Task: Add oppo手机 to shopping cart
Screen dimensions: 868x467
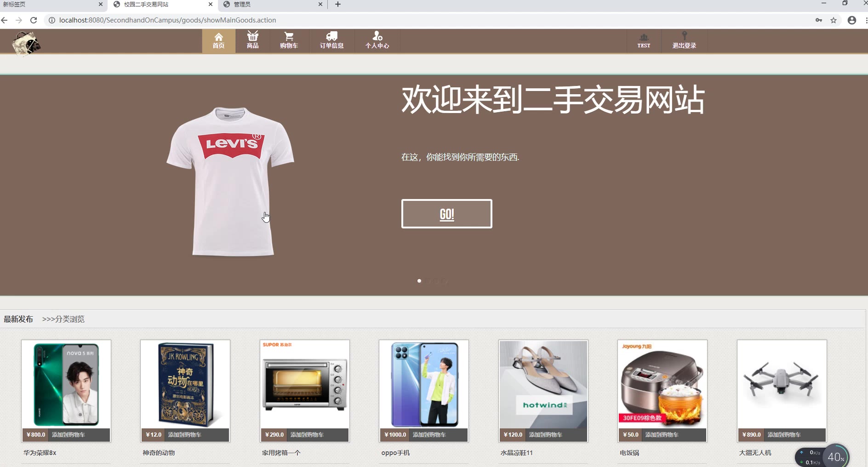Action: (429, 435)
